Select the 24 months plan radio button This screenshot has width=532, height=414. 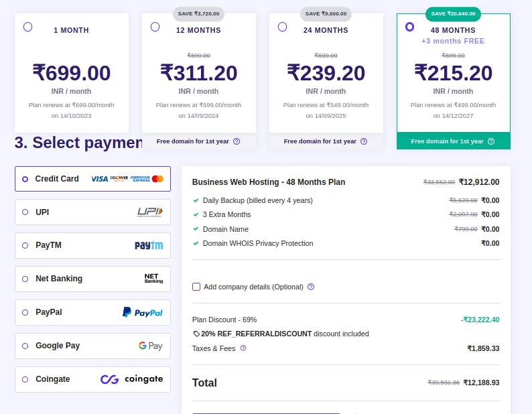pos(282,27)
